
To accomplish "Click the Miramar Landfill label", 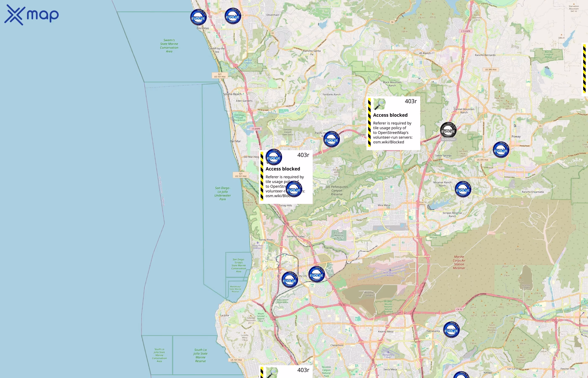I will pyautogui.click(x=369, y=294).
